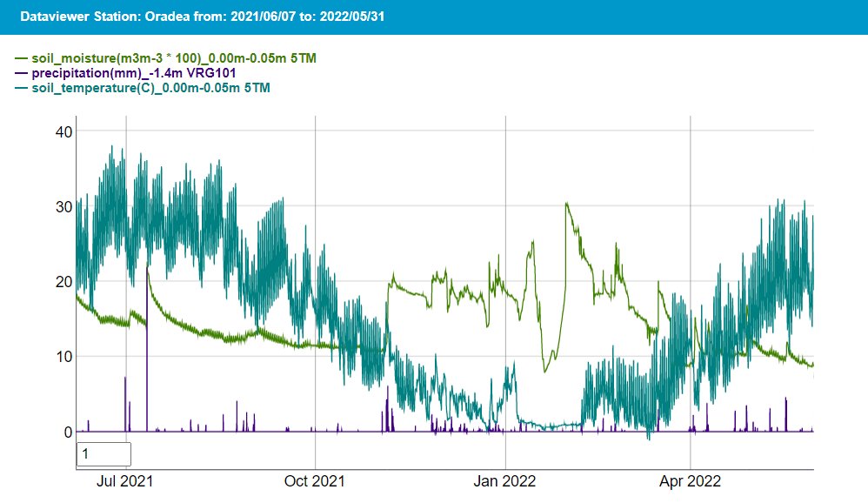Click the Apr 2022 x-axis label

[690, 481]
